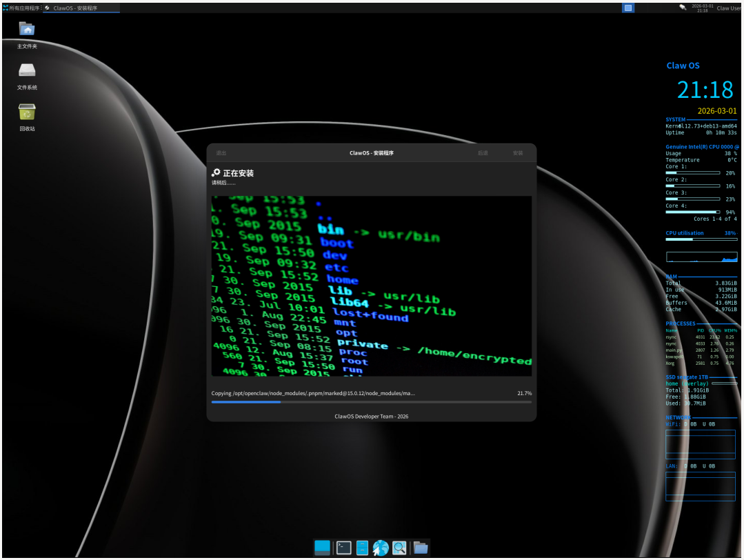
Task: Open the 文件系统 filesystem drive icon
Action: coord(27,77)
